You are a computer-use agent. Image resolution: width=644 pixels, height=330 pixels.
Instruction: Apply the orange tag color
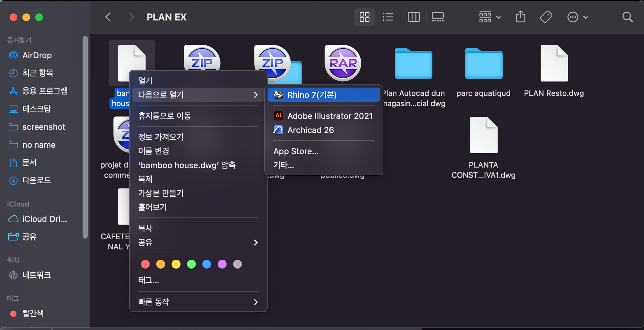click(x=161, y=264)
